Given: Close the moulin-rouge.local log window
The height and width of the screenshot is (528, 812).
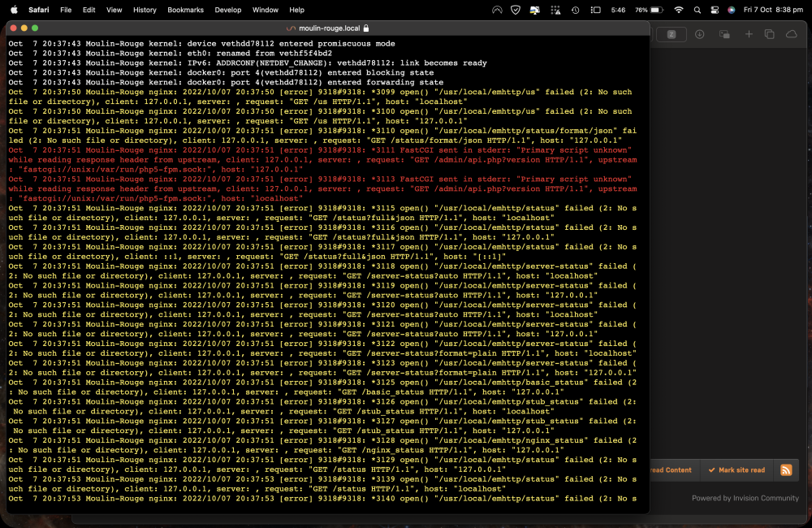Looking at the screenshot, I should [14, 28].
